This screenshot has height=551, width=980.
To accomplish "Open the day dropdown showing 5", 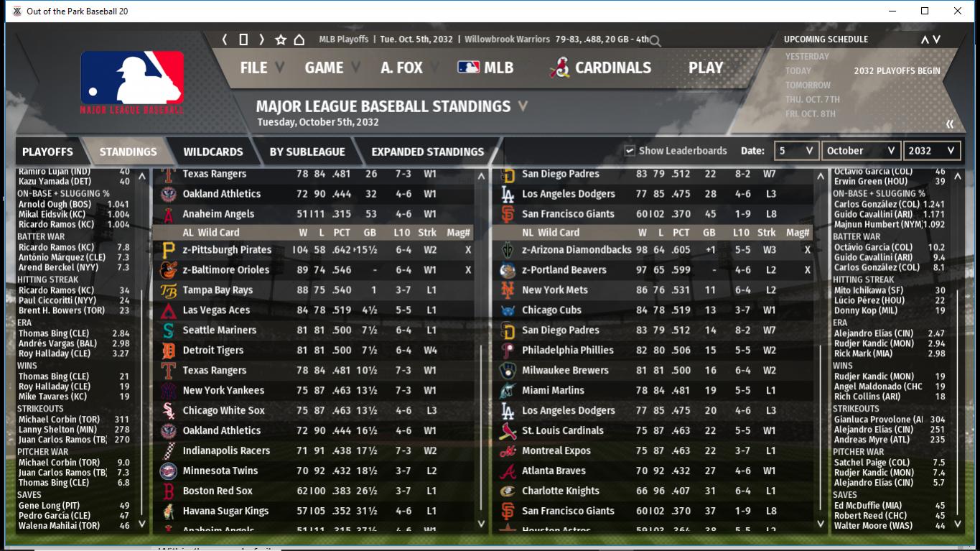I will click(x=796, y=151).
